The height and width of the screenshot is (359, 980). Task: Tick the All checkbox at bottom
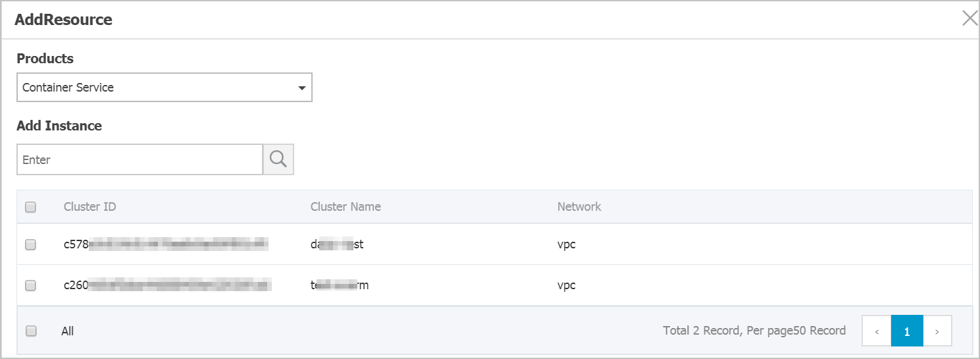coord(31,331)
